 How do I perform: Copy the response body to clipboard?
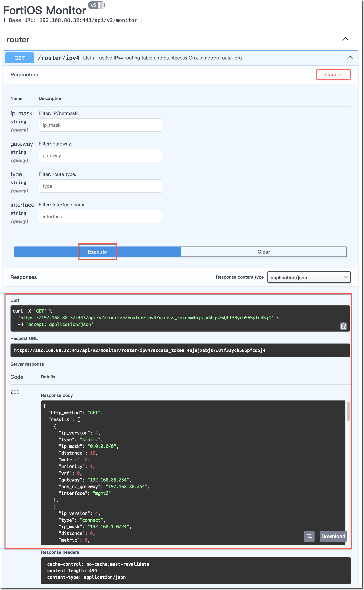(309, 536)
